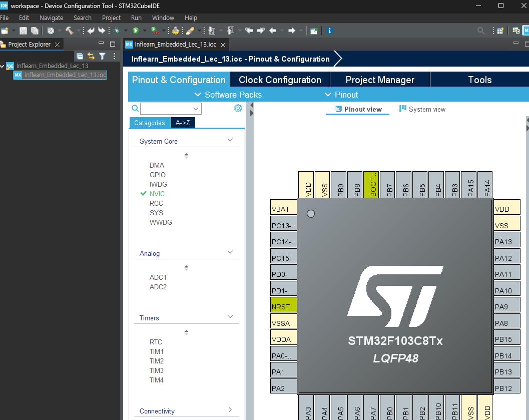This screenshot has height=420, width=529.
Task: Start debugging with the bug icon
Action: pos(116,31)
